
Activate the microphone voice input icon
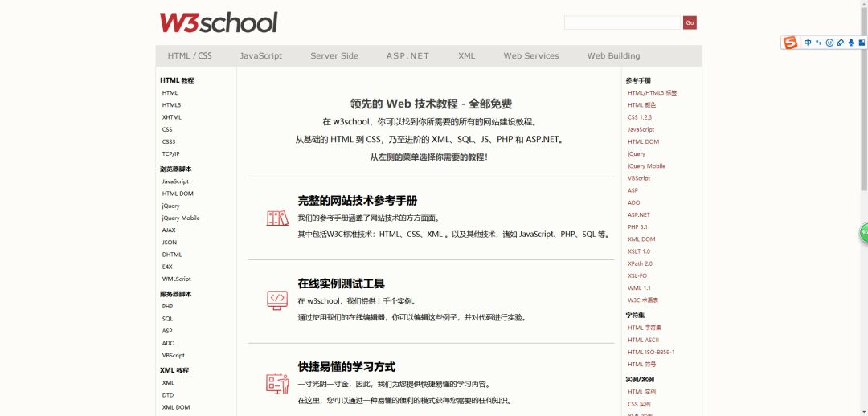click(x=851, y=43)
